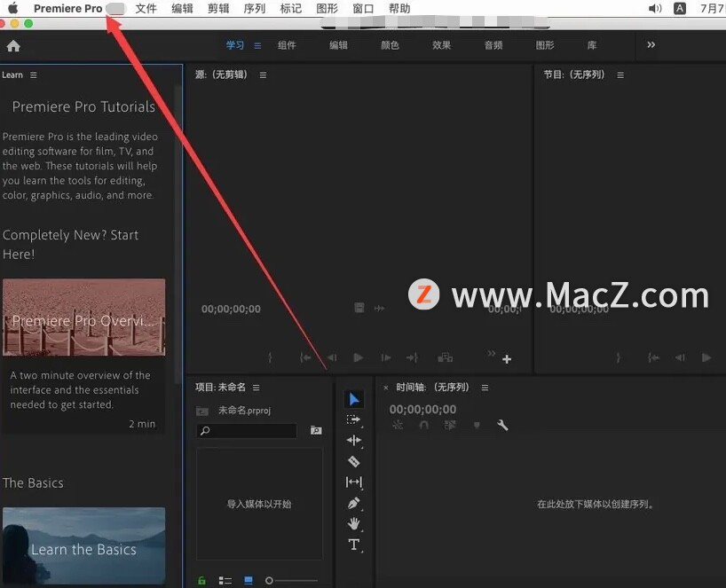The height and width of the screenshot is (588, 726).
Task: Open the 源 panel menu
Action: [x=263, y=75]
